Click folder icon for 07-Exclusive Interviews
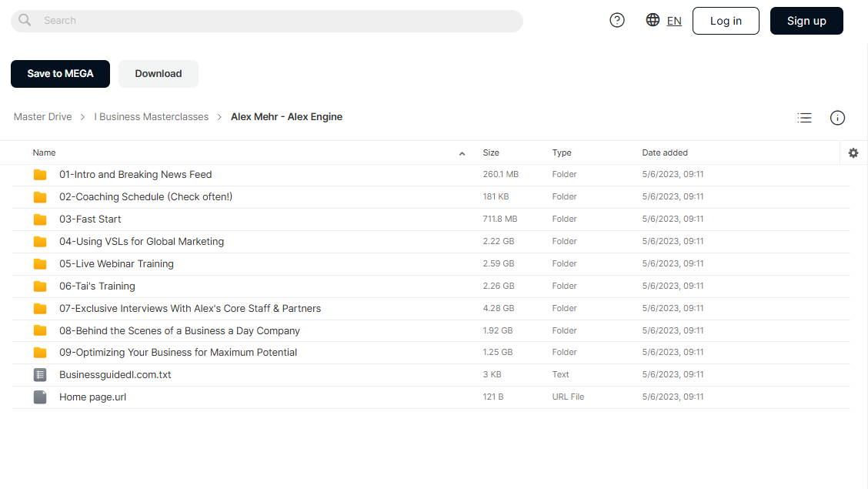 40,309
